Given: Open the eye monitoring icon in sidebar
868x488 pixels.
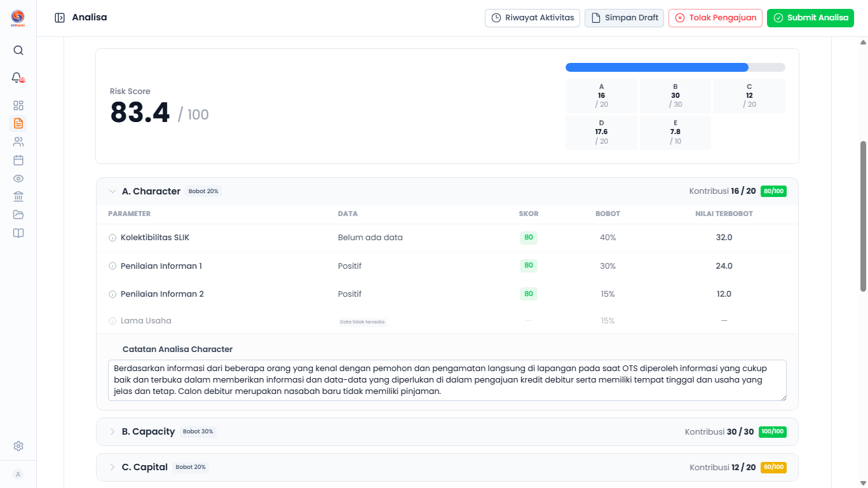Looking at the screenshot, I should pyautogui.click(x=18, y=179).
